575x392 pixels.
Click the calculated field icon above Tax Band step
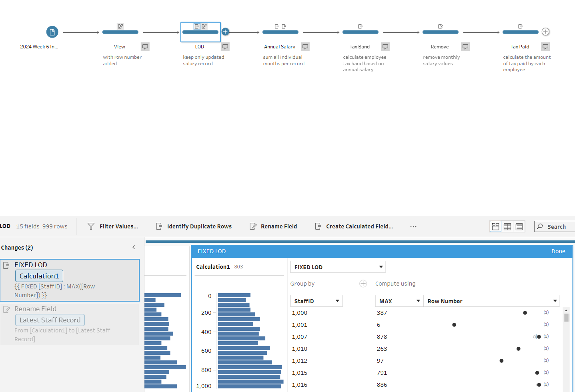361,26
